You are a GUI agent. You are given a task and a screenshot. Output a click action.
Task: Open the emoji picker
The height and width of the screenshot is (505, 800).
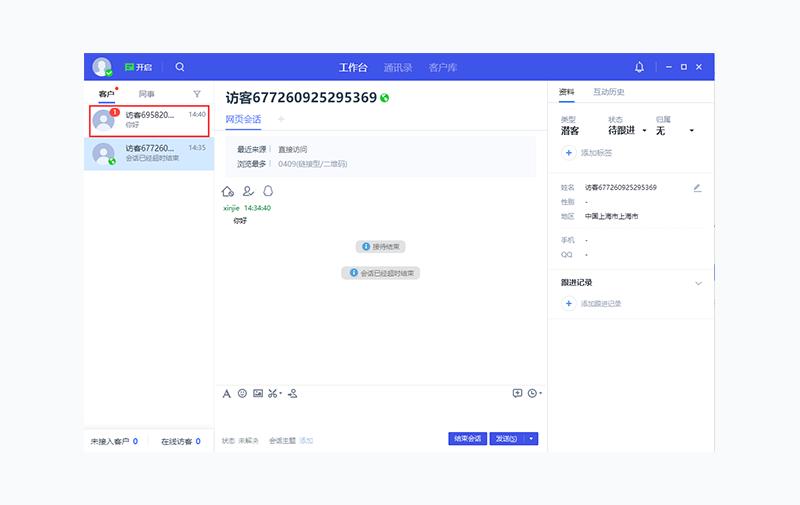pos(242,393)
